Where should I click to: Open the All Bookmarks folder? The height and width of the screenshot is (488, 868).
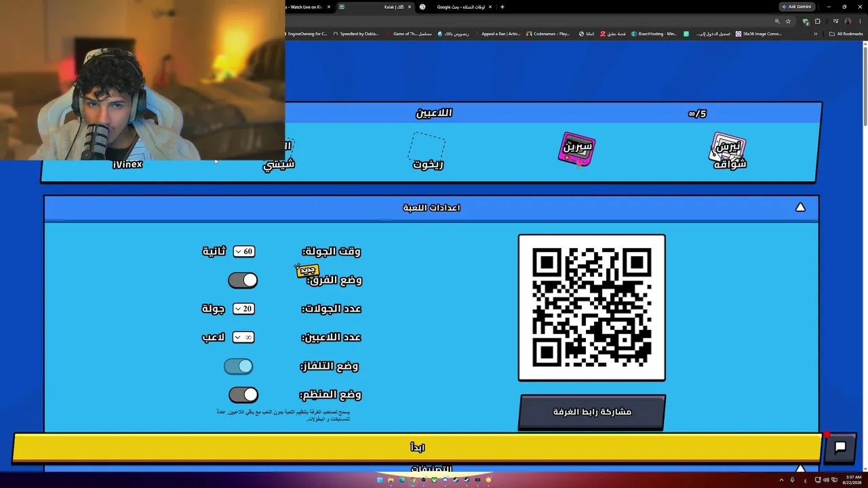point(846,34)
